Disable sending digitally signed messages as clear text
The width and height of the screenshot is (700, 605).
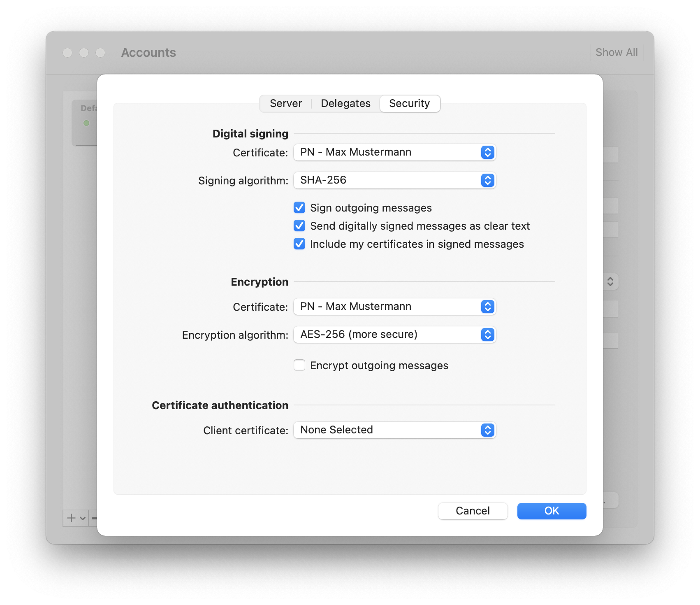299,226
